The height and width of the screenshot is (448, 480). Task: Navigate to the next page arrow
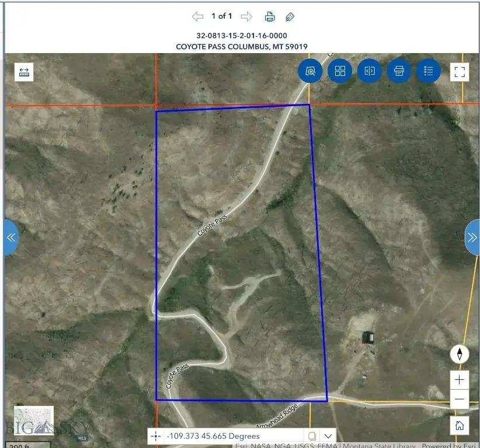[x=247, y=16]
